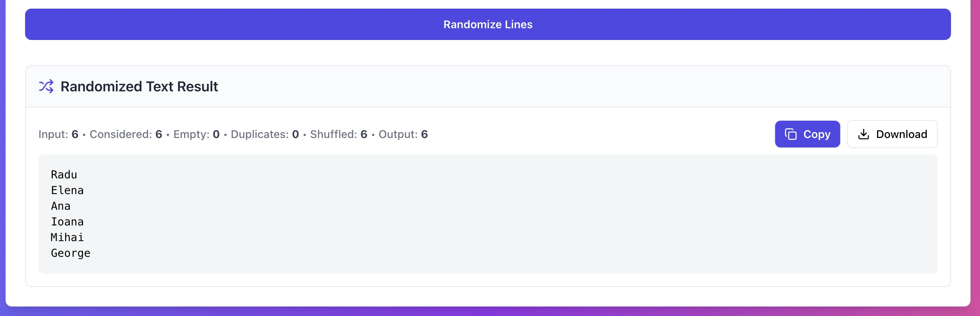980x316 pixels.
Task: Click the Duplicates count statistic
Action: click(265, 134)
